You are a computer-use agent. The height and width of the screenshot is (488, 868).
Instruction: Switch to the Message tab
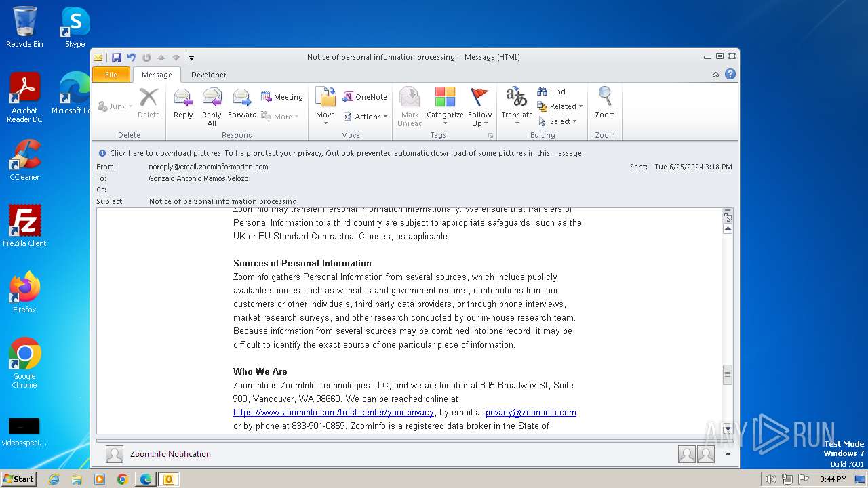(157, 75)
